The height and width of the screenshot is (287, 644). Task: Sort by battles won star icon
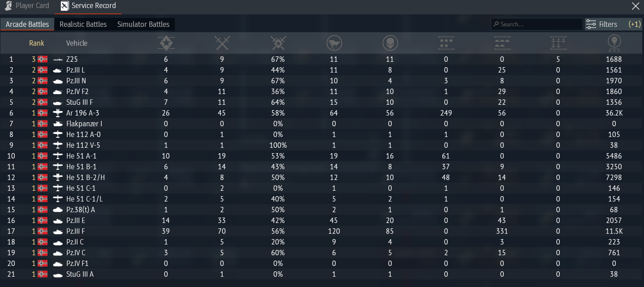pos(166,43)
